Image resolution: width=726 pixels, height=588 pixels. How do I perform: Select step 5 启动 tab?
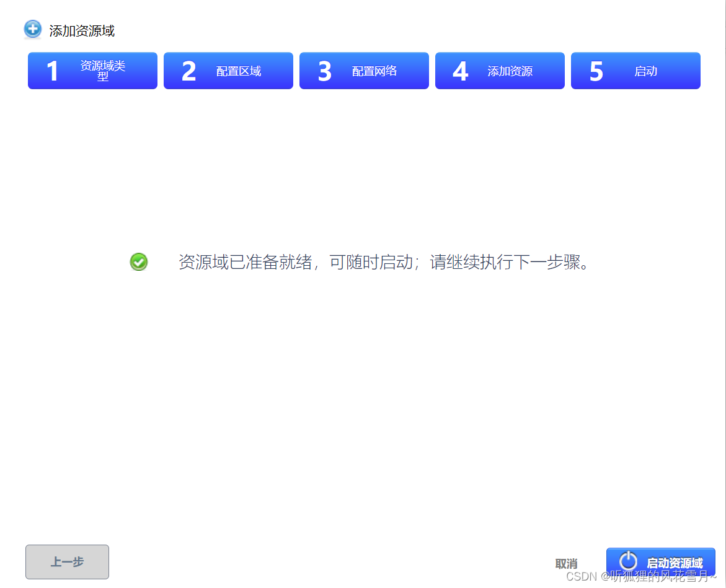click(x=635, y=71)
